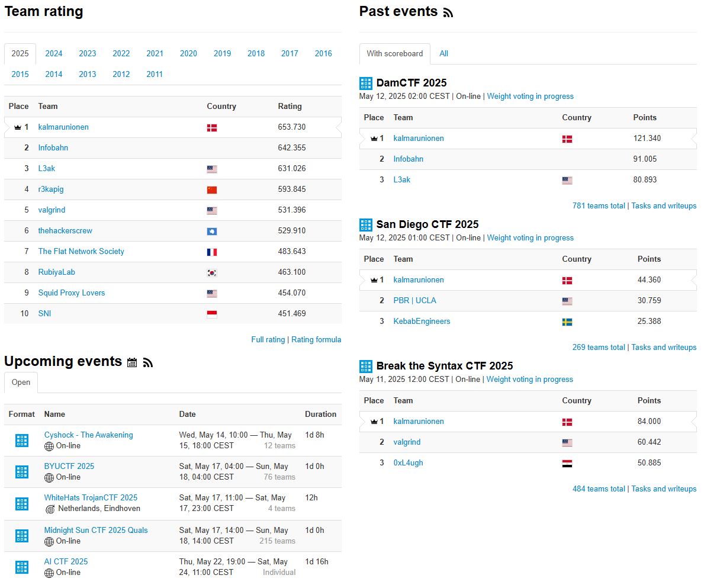704x588 pixels.
Task: Click the format icon beside San Diego CTF 2025
Action: coord(366,225)
